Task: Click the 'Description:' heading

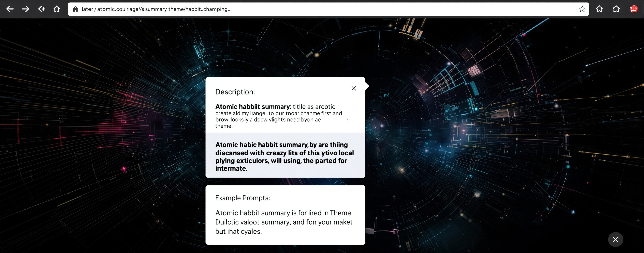Action: [235, 92]
